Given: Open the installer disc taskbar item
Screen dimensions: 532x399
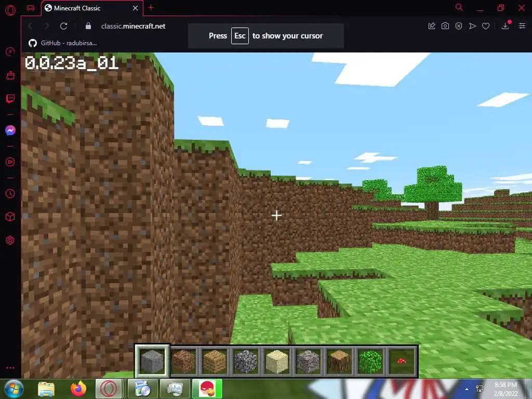Looking at the screenshot, I should tap(143, 389).
